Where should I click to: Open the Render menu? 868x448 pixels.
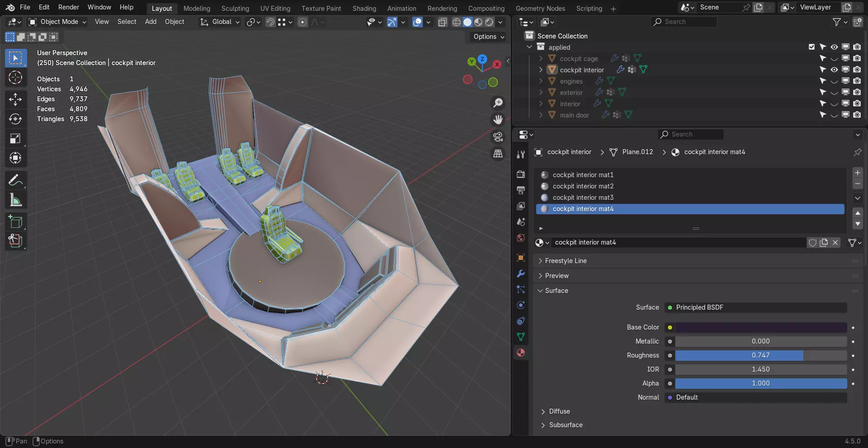click(69, 7)
